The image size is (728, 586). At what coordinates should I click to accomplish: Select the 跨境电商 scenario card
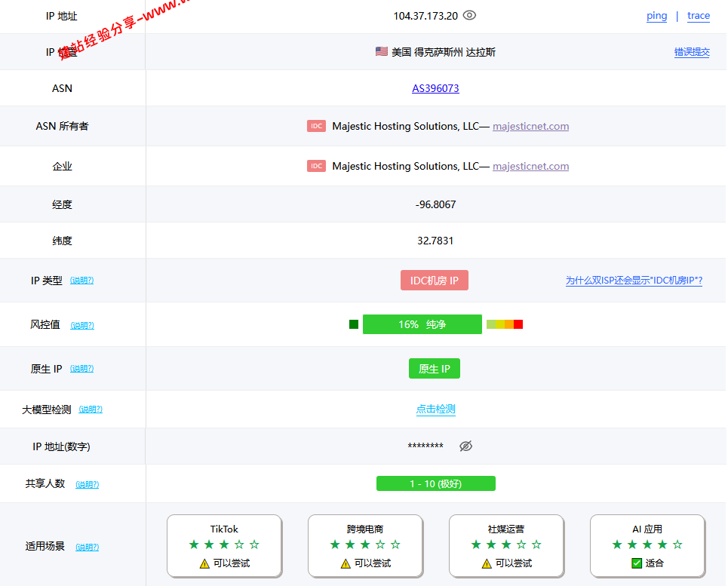365,545
